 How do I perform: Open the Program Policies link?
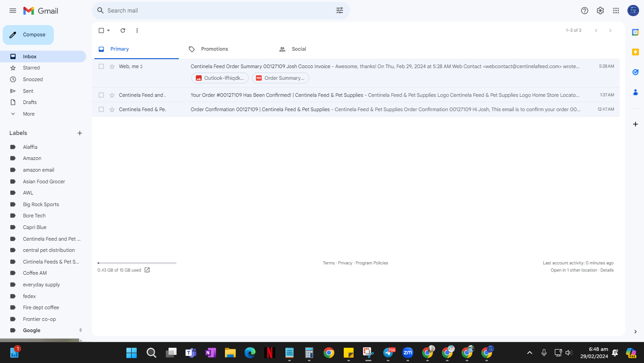pos(372,263)
